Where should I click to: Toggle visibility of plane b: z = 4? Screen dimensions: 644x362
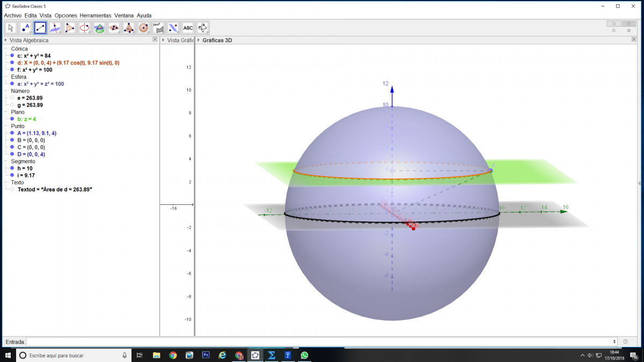tap(12, 119)
